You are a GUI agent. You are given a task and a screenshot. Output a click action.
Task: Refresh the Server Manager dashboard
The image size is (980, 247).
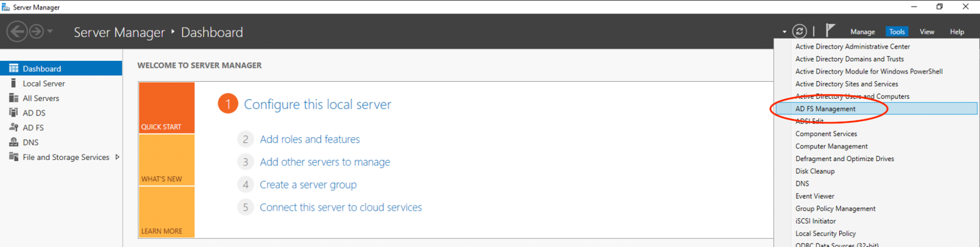(x=800, y=31)
